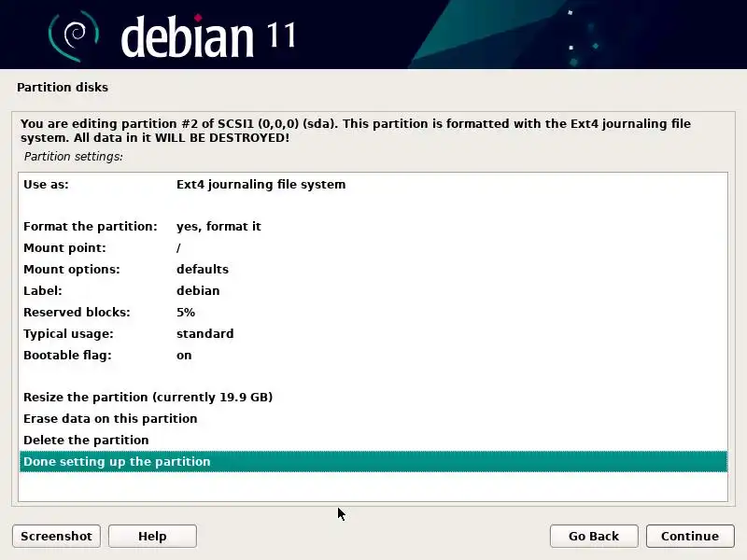Select the 'Label: debian' row
This screenshot has width=747, height=560.
coord(373,291)
